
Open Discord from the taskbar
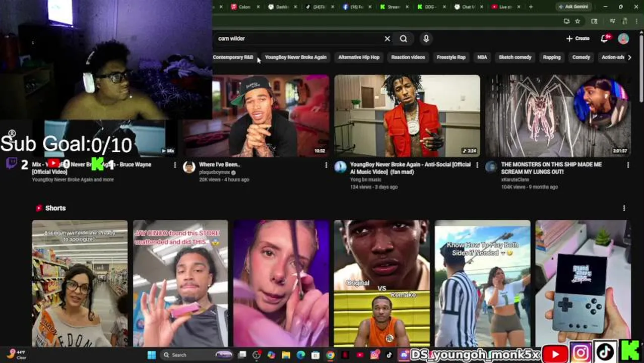click(404, 355)
